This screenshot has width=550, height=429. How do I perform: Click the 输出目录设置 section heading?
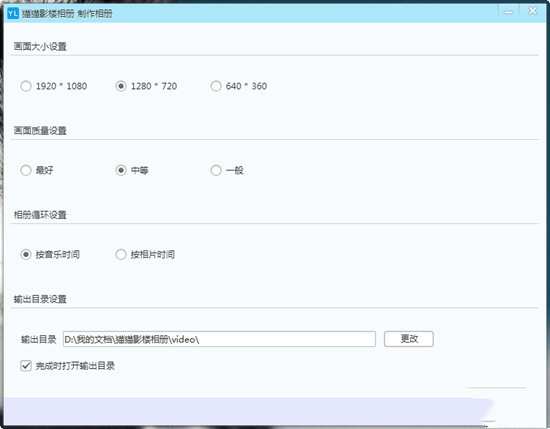(40, 299)
